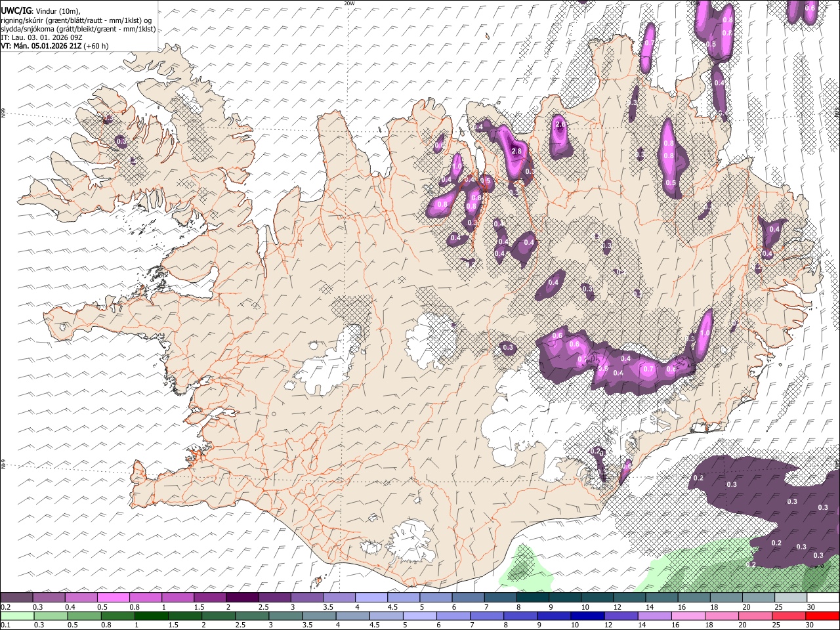The width and height of the screenshot is (840, 630).
Task: Select the bright pink 0.5–0.8 swatch, upper scale
Action: (x=114, y=597)
